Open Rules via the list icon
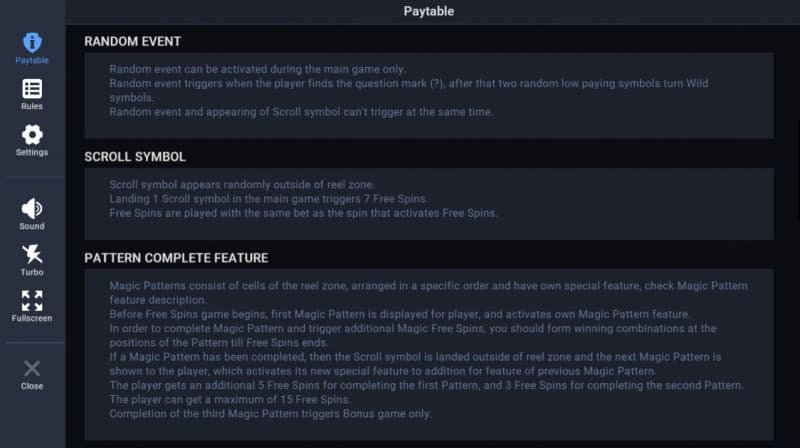The height and width of the screenshot is (448, 800). (x=32, y=88)
